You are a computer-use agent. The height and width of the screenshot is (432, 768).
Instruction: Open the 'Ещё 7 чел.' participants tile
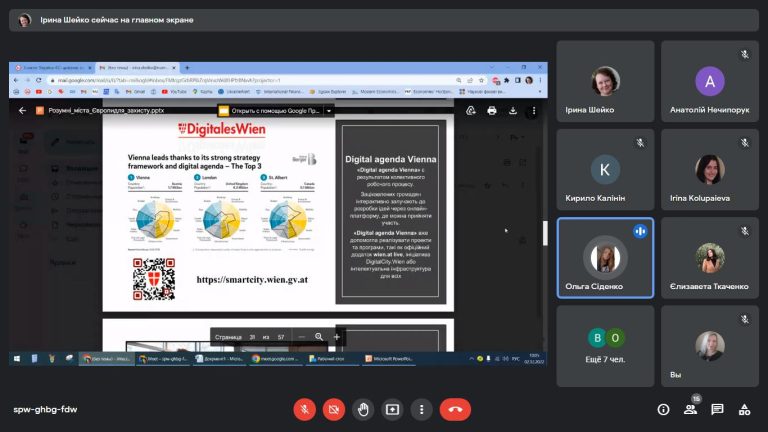click(x=605, y=346)
